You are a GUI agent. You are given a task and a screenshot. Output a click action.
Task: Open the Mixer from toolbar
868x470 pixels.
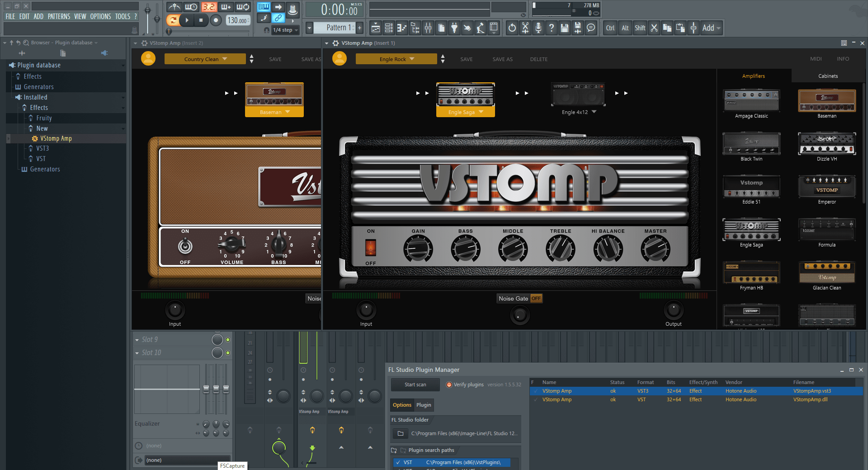click(428, 28)
